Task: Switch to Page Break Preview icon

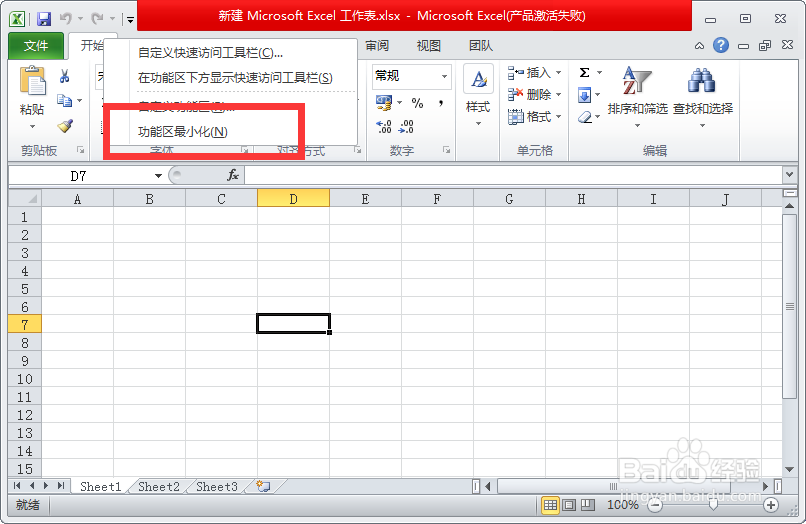Action: tap(588, 505)
